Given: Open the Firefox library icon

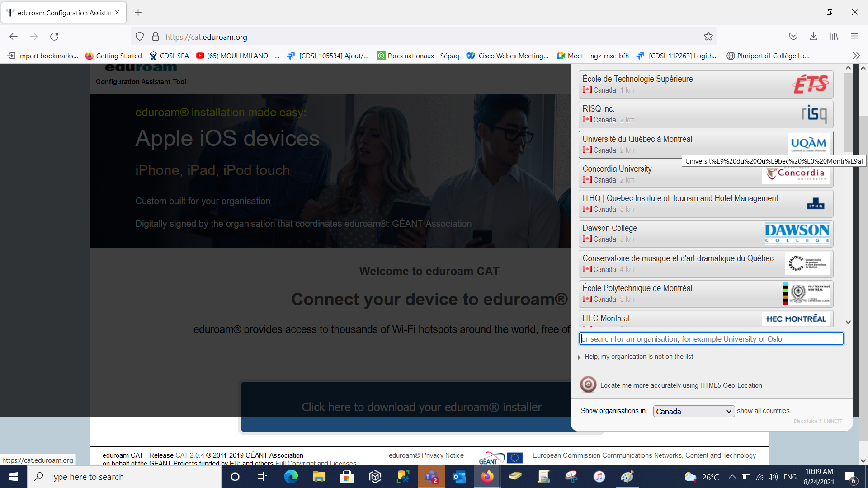Looking at the screenshot, I should pos(834,37).
